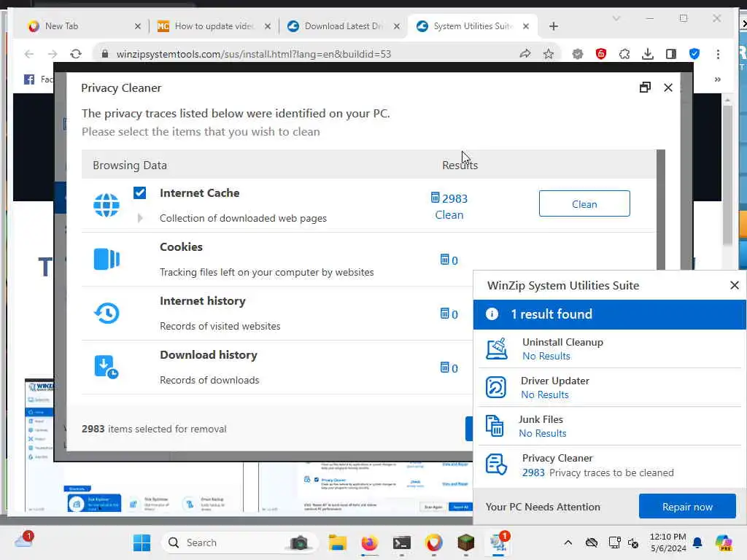Click the Uninstall Cleanup icon
Screen dimensions: 747x560
tap(496, 349)
